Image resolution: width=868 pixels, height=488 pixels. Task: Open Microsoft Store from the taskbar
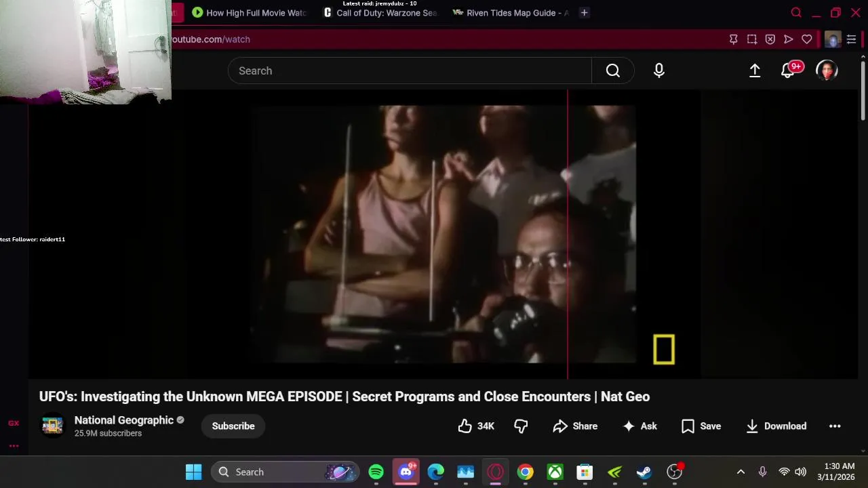(585, 472)
